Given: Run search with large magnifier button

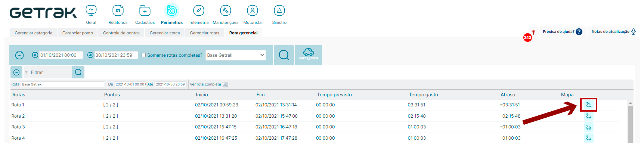Looking at the screenshot, I should coord(284,55).
